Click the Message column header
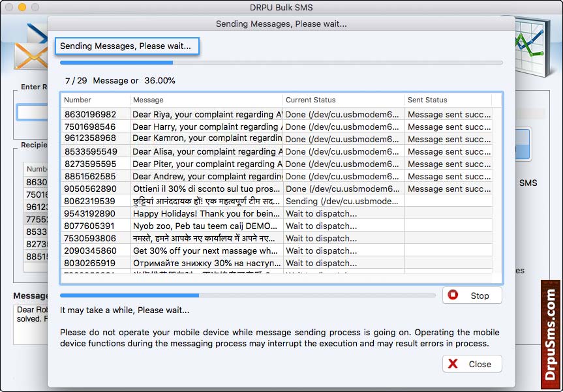Image resolution: width=563 pixels, height=392 pixels. click(x=206, y=100)
